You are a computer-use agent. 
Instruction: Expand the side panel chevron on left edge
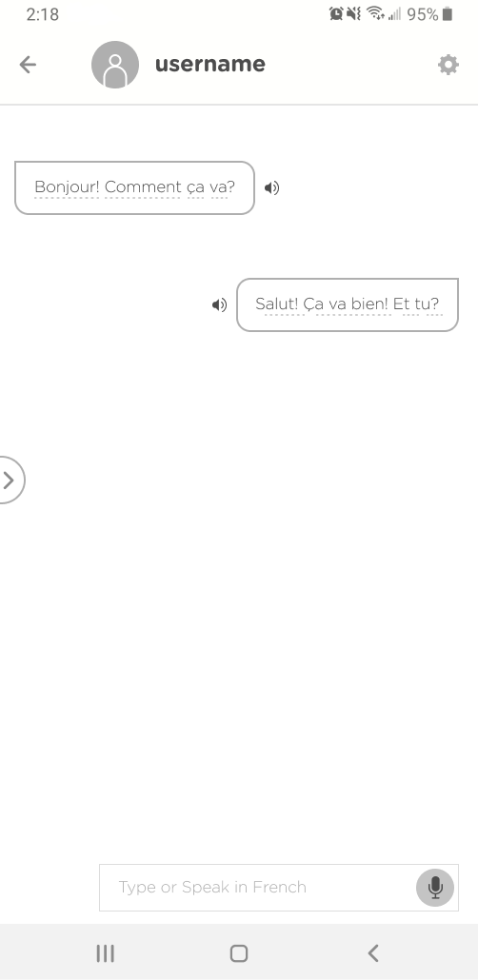click(x=9, y=480)
